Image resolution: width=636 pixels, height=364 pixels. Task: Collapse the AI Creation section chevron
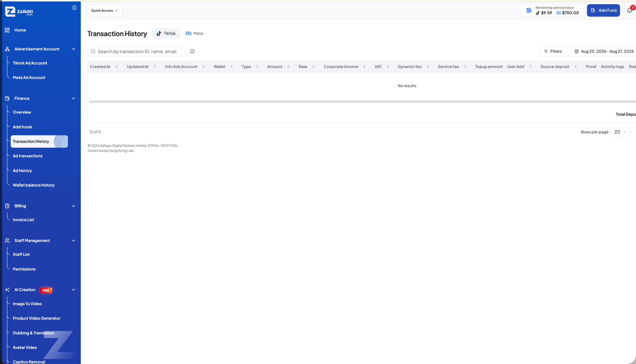point(73,290)
